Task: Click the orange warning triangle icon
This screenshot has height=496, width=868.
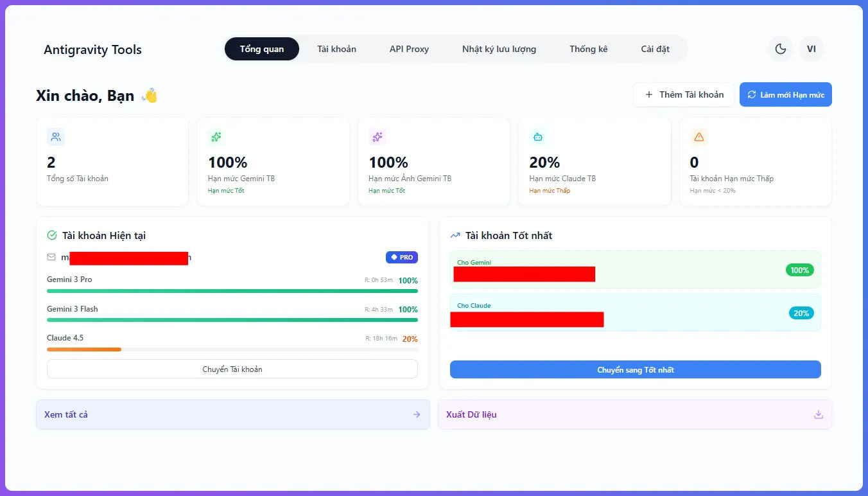Action: click(x=699, y=136)
